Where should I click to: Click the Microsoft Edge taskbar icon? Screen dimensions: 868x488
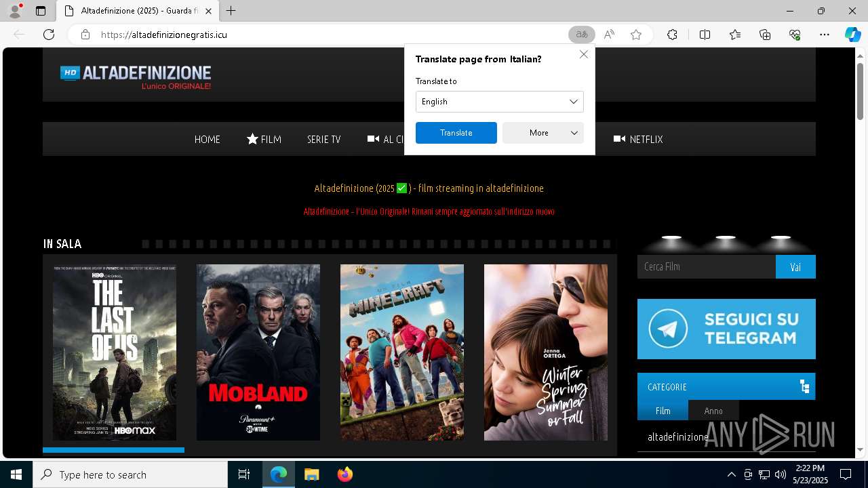pyautogui.click(x=279, y=474)
